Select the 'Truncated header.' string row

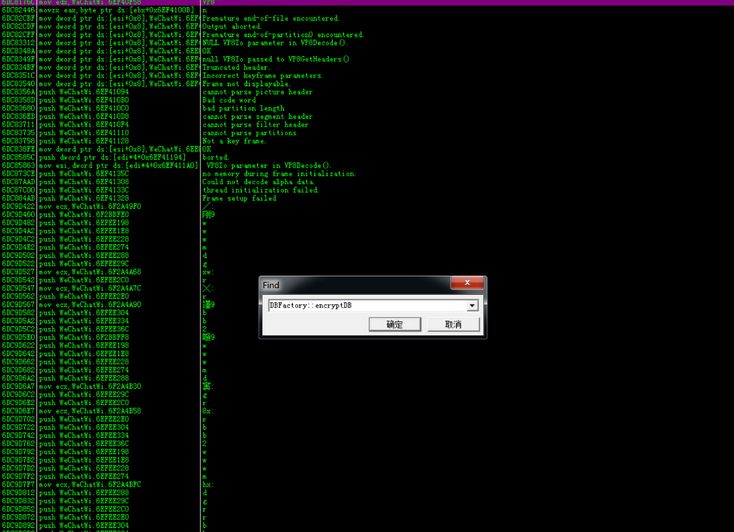click(367, 67)
